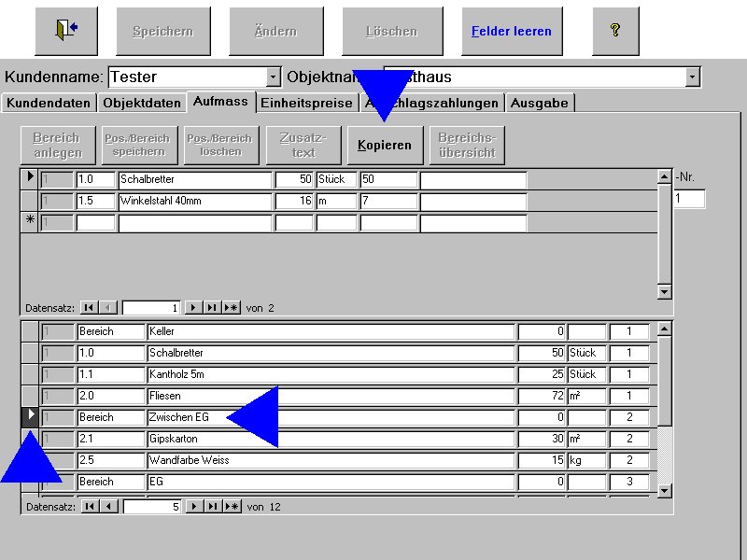Click the exit door icon

pos(65,30)
